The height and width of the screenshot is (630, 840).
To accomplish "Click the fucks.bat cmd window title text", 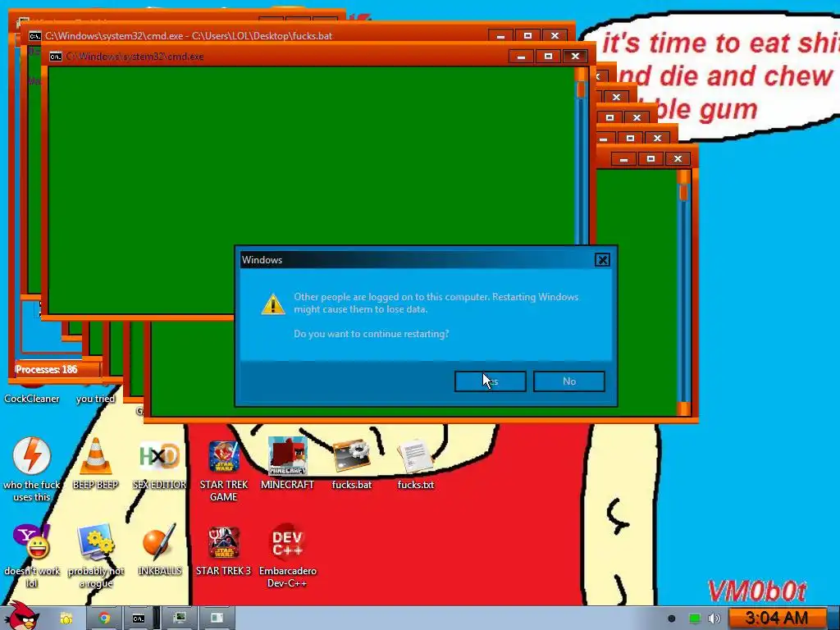I will point(189,36).
